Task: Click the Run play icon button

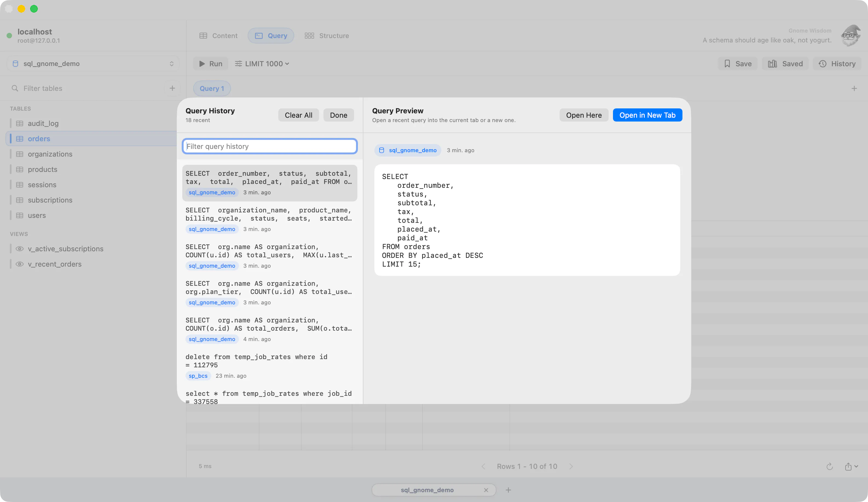Action: 210,64
